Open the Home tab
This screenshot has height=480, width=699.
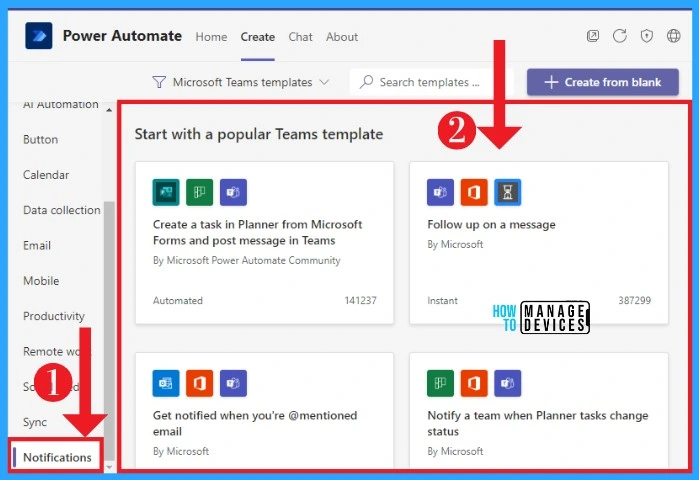tap(211, 37)
